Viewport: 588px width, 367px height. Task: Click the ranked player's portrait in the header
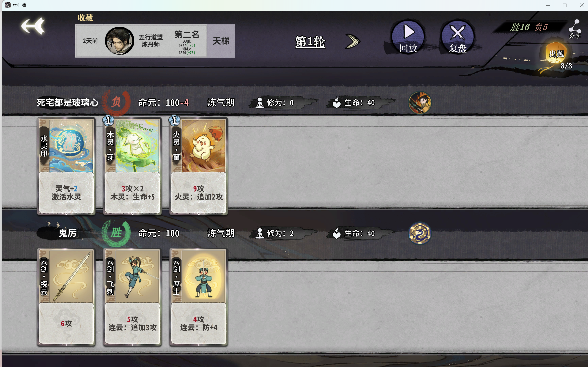point(119,41)
